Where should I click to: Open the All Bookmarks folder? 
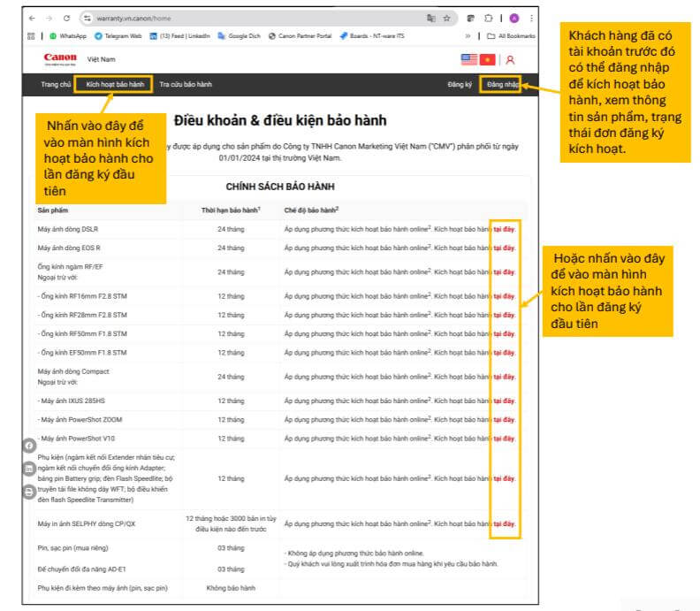click(x=511, y=36)
